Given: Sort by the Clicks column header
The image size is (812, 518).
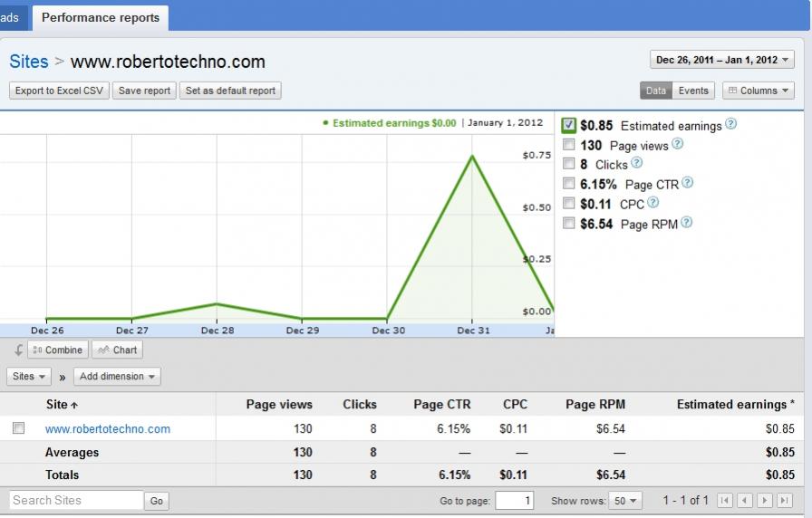Looking at the screenshot, I should (x=360, y=404).
